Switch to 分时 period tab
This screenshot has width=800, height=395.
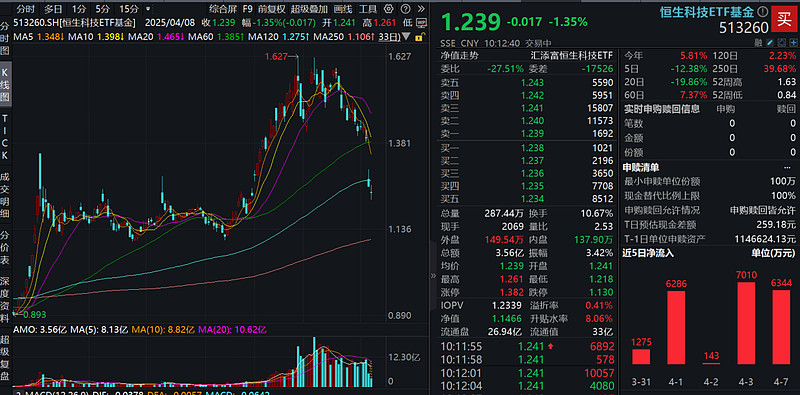click(26, 9)
